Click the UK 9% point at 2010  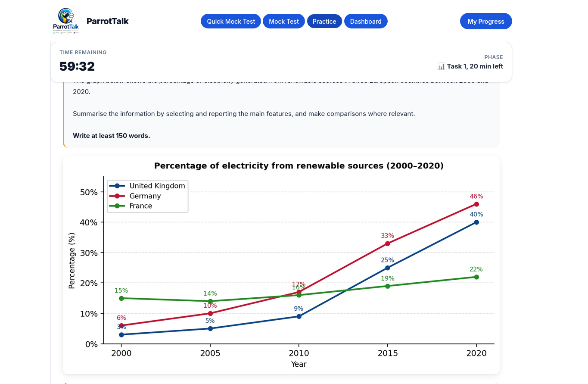[299, 316]
